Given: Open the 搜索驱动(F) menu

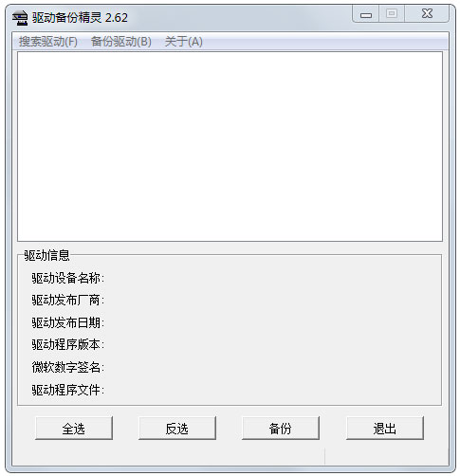Looking at the screenshot, I should (x=48, y=42).
